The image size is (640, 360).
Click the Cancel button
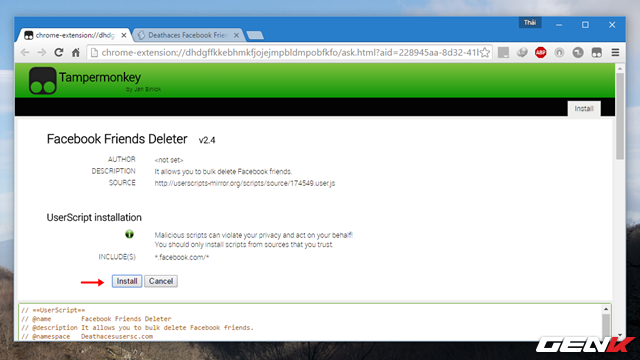[x=161, y=281]
